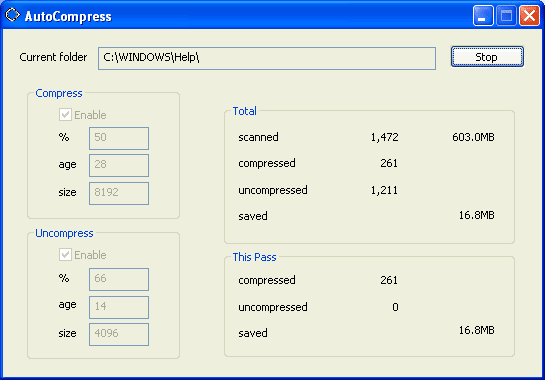Image resolution: width=545 pixels, height=380 pixels.
Task: Click the scanned size 603.0MB
Action: click(x=473, y=137)
